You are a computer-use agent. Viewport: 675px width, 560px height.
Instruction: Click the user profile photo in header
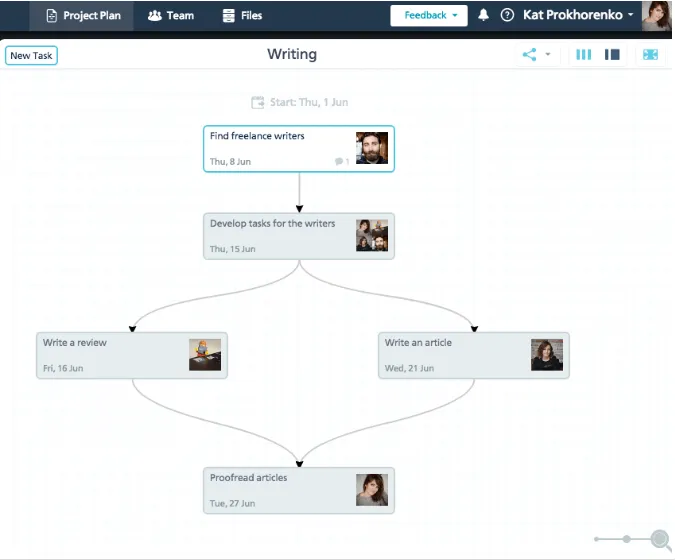pyautogui.click(x=656, y=15)
